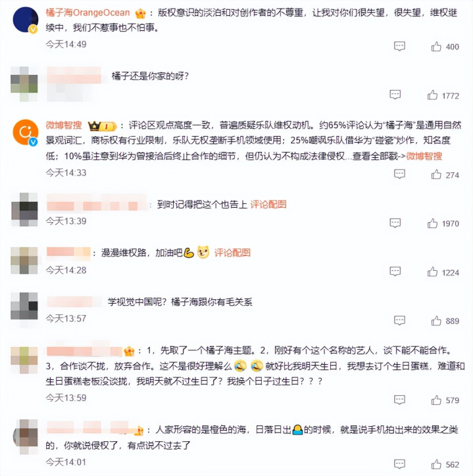Open 微博智搜 orange profile avatar
The image size is (473, 476).
(x=25, y=132)
